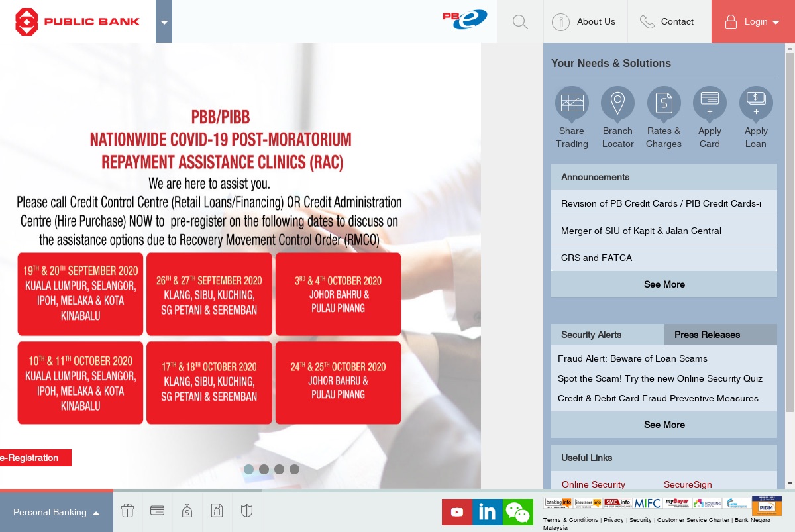Switch to the Press Releases tab
Screen dimensions: 795x532
(721, 335)
